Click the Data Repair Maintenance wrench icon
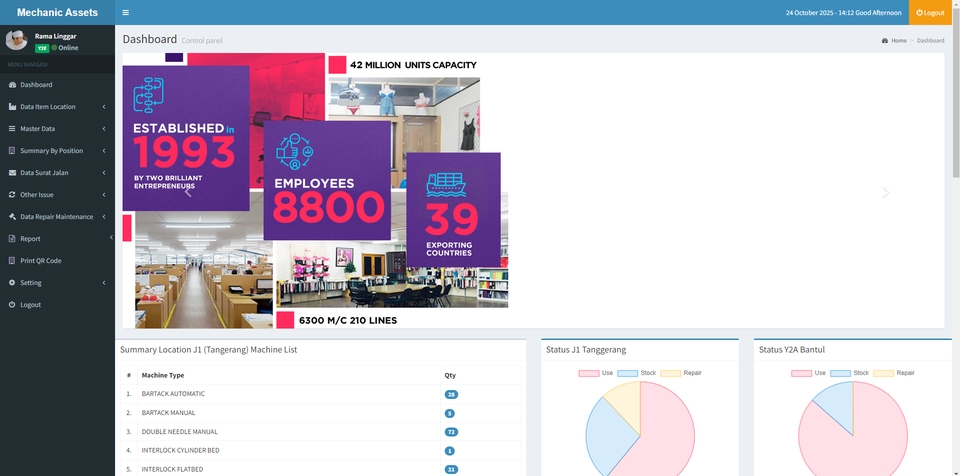The image size is (960, 476). [x=12, y=217]
